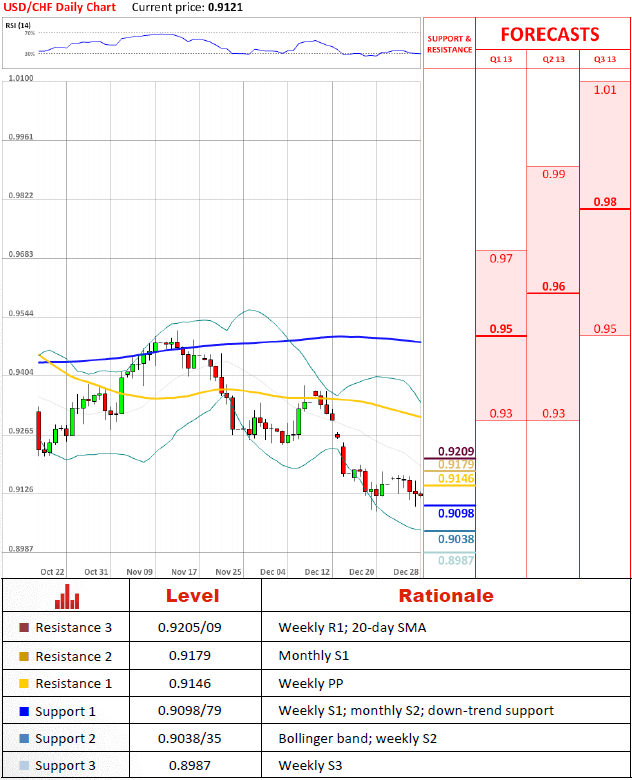Select the Q3 13 forecast column header
Viewport: 632px width, 780px height.
(605, 59)
